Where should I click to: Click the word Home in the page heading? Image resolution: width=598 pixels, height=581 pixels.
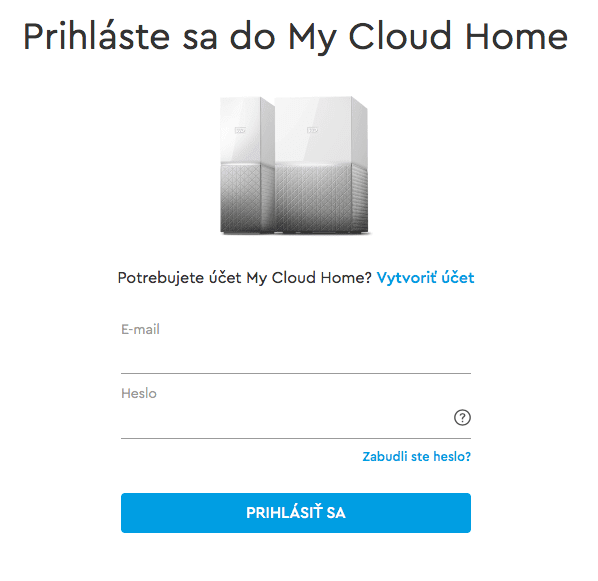517,37
